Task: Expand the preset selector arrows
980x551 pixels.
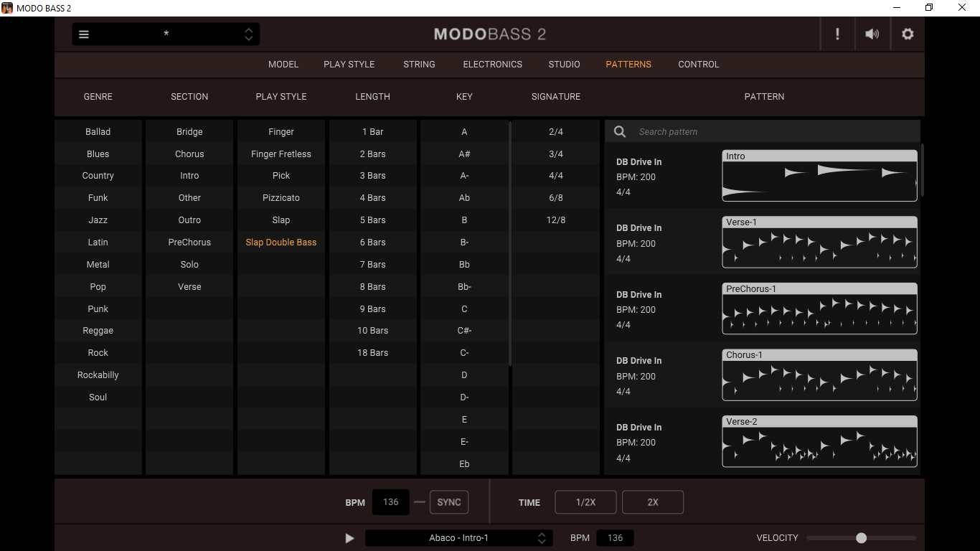Action: click(x=248, y=34)
